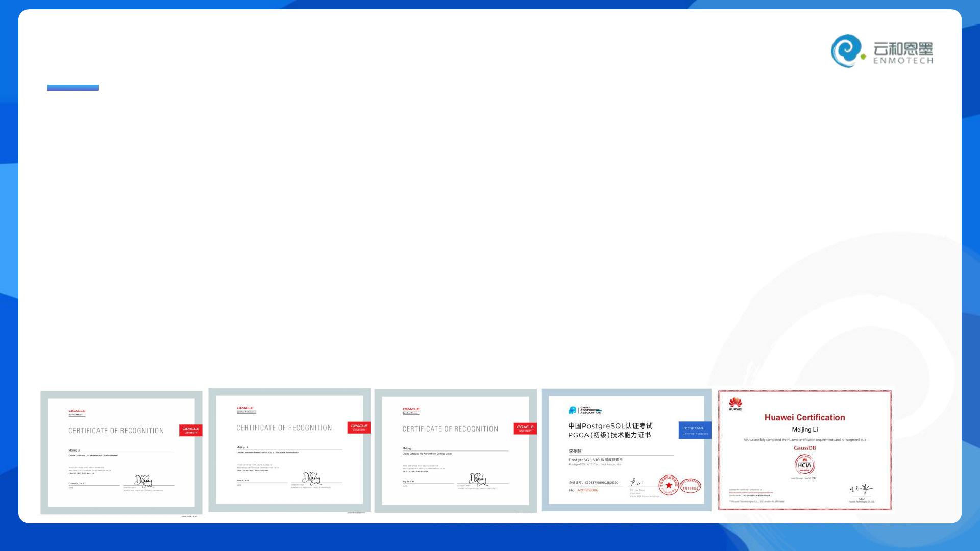Click the red GaussDB text on Huawei certificate
Viewport: 980px width, 551px height.
(804, 448)
